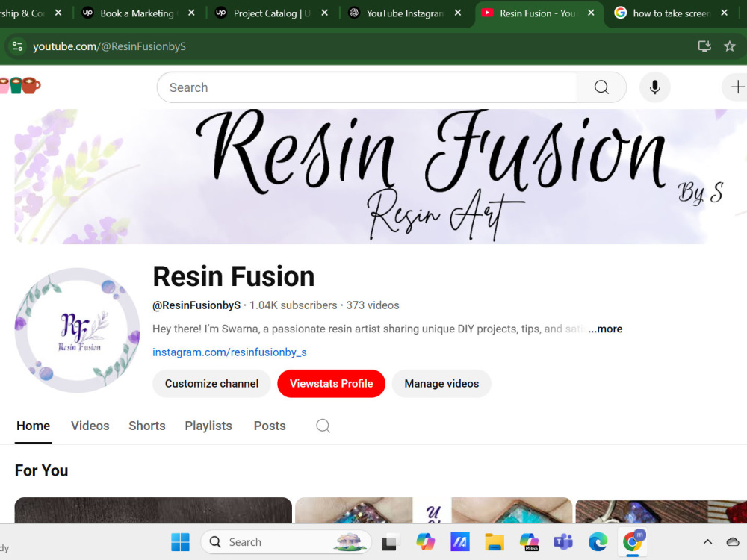Screen dimensions: 747x560
Task: Open File Explorer from the taskbar
Action: (x=495, y=542)
